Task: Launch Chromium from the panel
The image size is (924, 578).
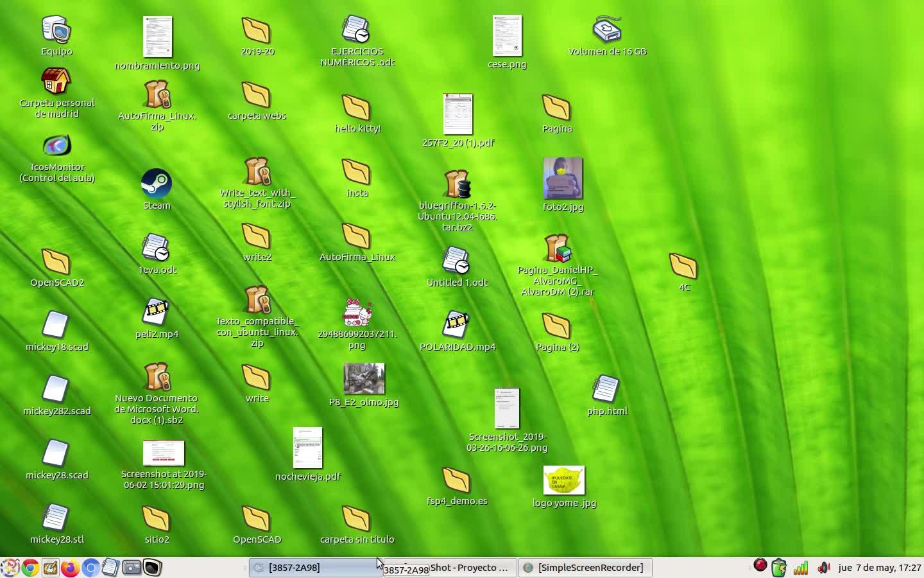Action: coord(90,567)
